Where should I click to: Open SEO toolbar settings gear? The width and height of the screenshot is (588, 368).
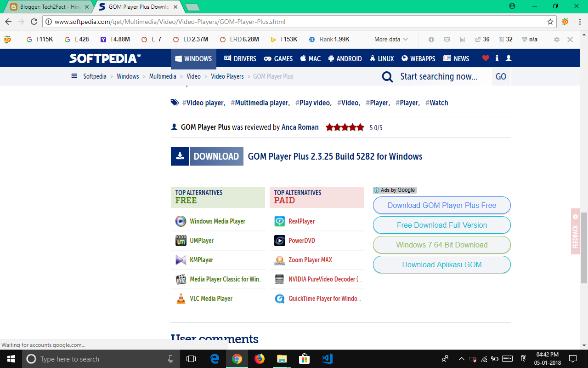pyautogui.click(x=557, y=40)
